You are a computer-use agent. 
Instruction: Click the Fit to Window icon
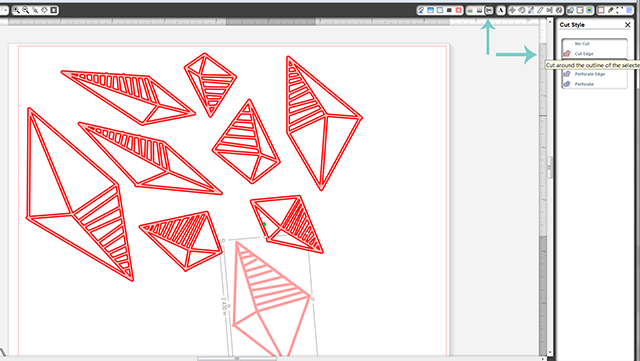tap(54, 10)
